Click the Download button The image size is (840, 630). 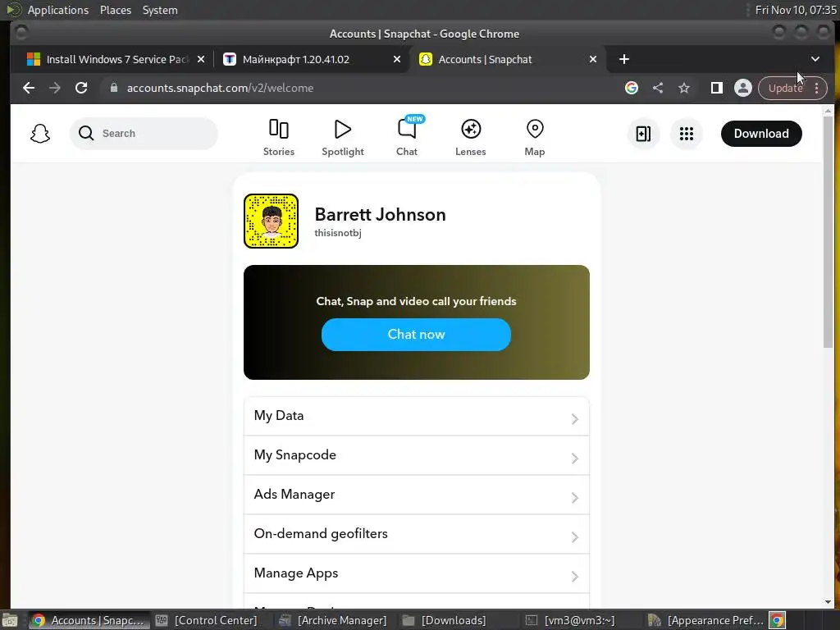click(761, 134)
